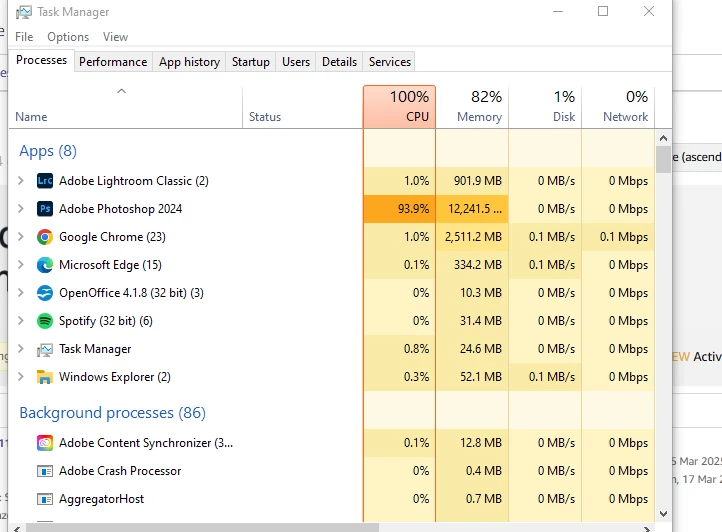Select the Google Chrome (23) row name
Image resolution: width=722 pixels, height=532 pixels.
[x=112, y=237]
